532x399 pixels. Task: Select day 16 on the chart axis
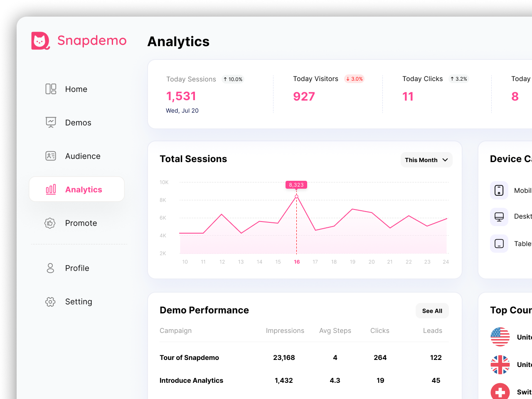pyautogui.click(x=297, y=262)
